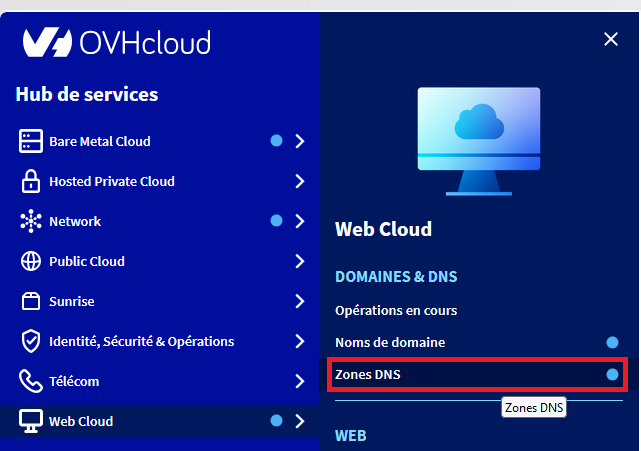Open Bare Metal Cloud menu entry
Viewport: 641px width, 451px height.
[159, 141]
